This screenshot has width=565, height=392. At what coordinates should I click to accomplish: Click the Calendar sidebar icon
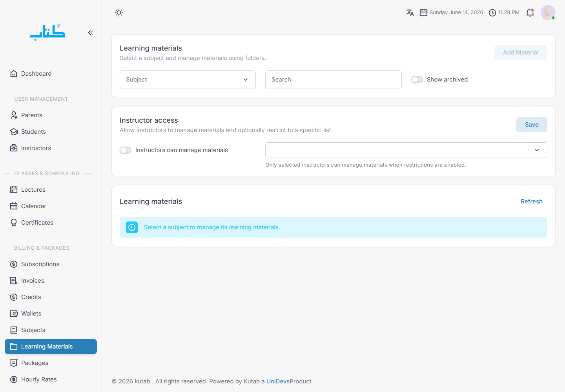pyautogui.click(x=14, y=206)
